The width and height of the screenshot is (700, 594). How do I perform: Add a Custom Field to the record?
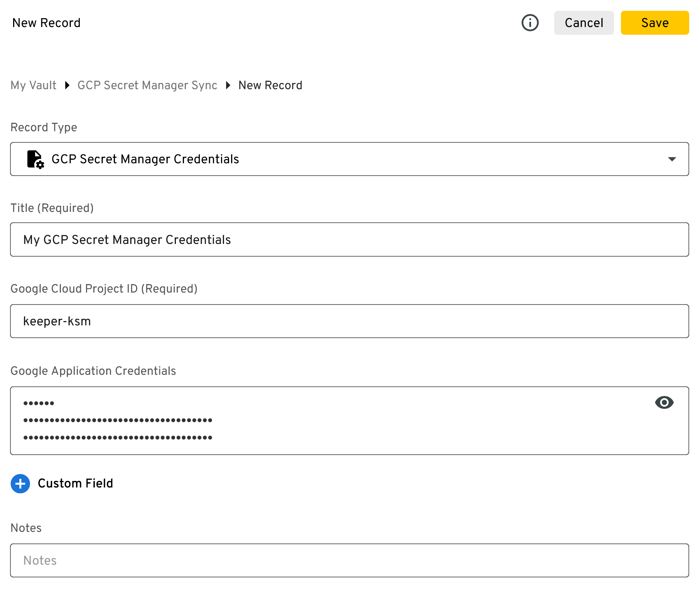pyautogui.click(x=75, y=483)
